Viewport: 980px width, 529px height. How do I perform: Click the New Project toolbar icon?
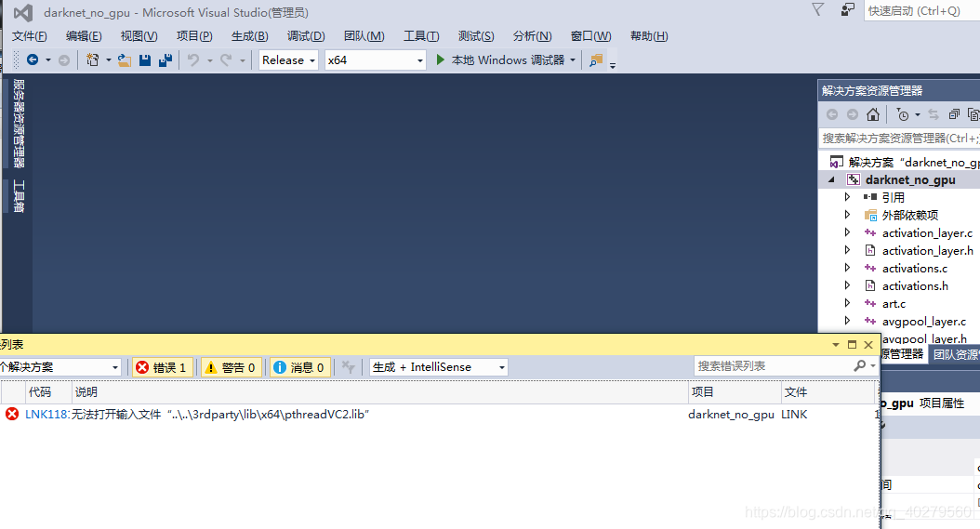click(x=92, y=60)
